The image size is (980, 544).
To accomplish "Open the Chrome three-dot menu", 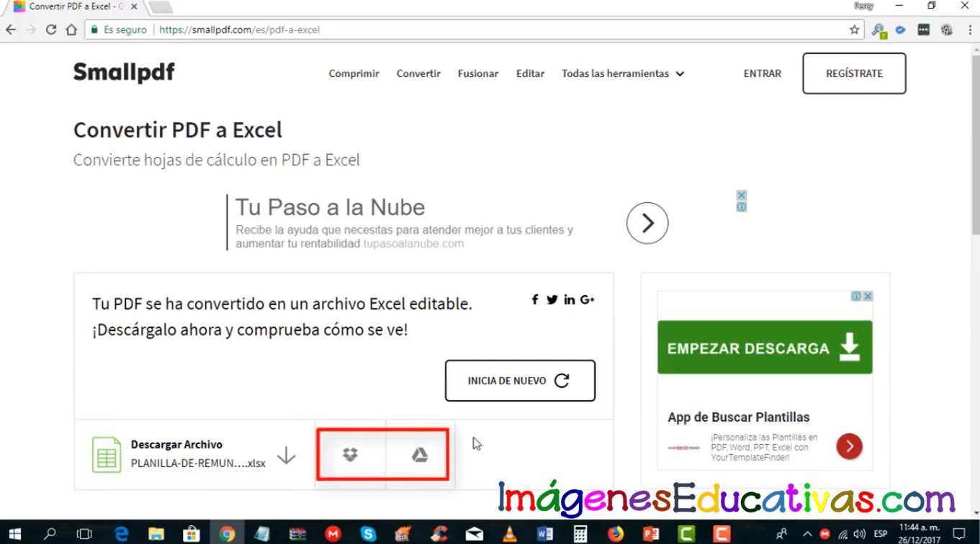I will (x=968, y=30).
